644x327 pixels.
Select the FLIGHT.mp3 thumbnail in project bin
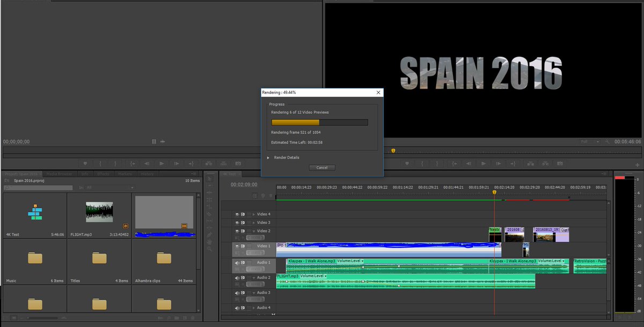[100, 212]
